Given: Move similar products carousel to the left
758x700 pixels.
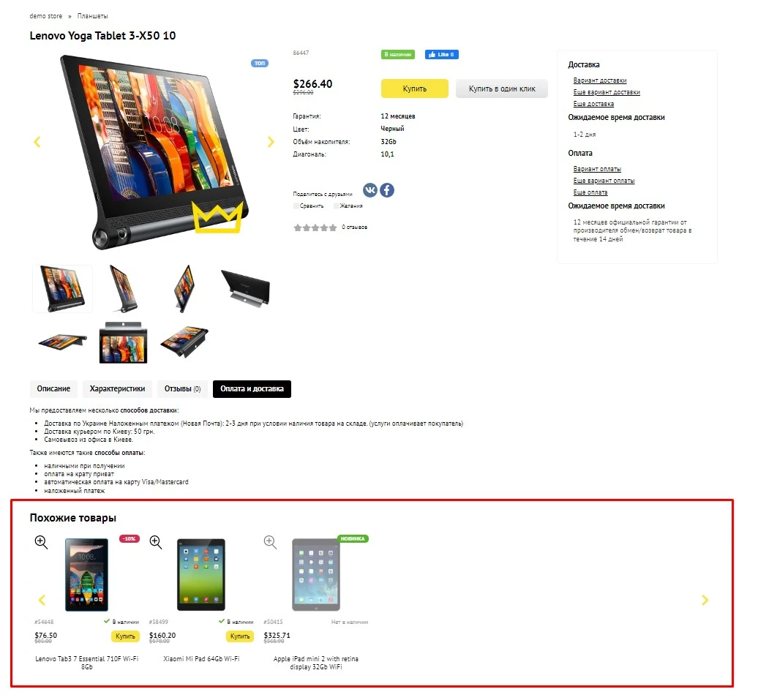Looking at the screenshot, I should pyautogui.click(x=42, y=600).
